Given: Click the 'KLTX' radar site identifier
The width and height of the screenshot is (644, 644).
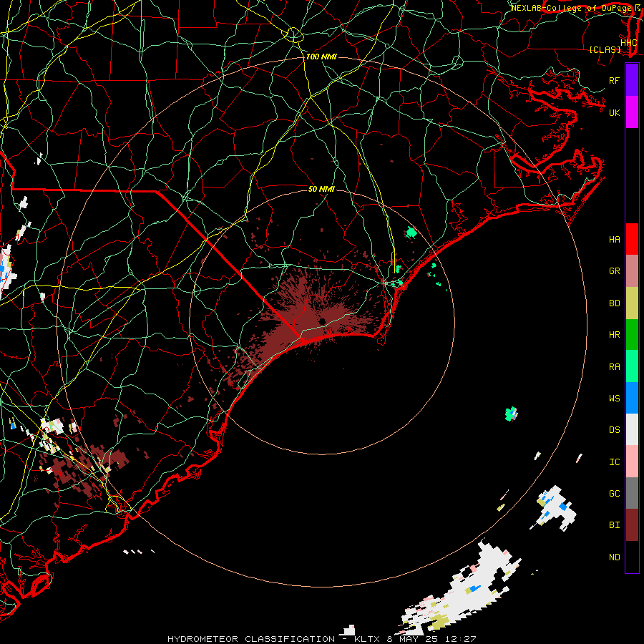Looking at the screenshot, I should (x=368, y=639).
